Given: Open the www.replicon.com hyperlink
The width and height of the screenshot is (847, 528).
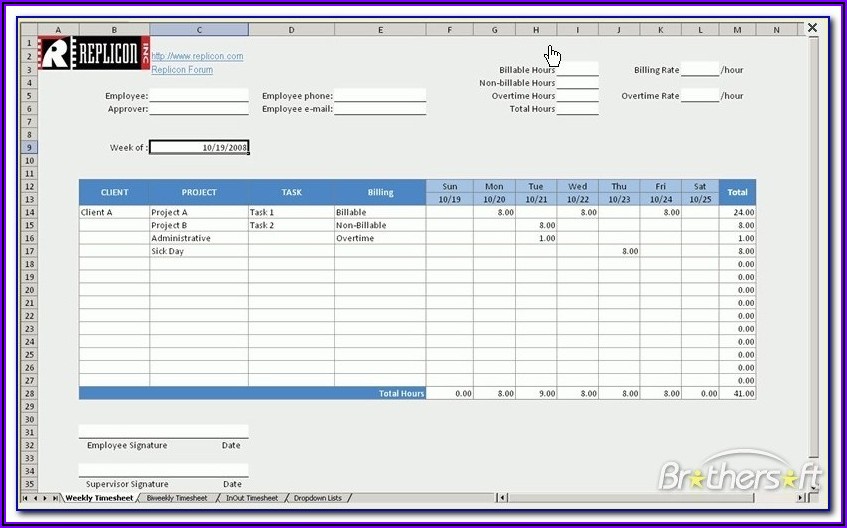Looking at the screenshot, I should [197, 57].
